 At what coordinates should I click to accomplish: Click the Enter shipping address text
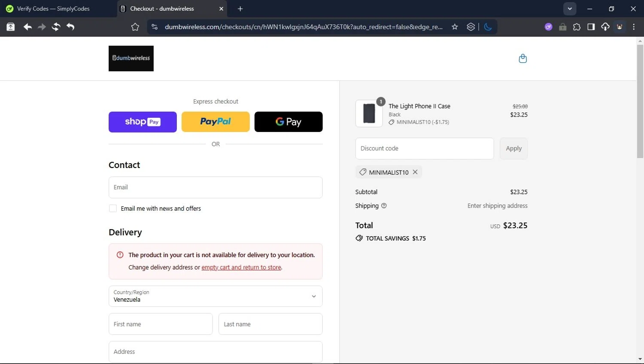[x=498, y=206]
